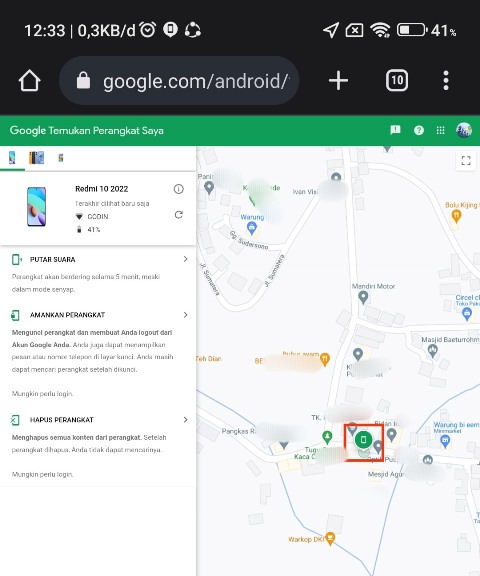This screenshot has width=480, height=576.
Task: Click the alarm clock status icon
Action: (148, 30)
